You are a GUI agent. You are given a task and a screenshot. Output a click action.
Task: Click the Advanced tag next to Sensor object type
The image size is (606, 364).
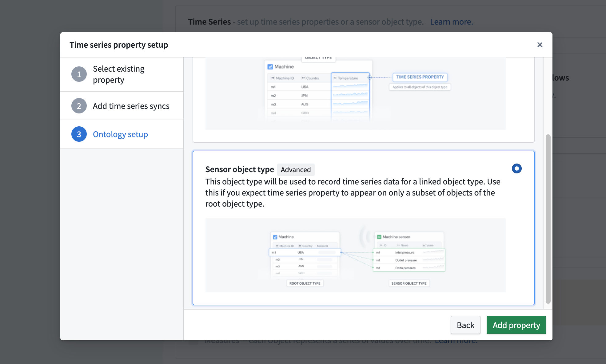296,170
